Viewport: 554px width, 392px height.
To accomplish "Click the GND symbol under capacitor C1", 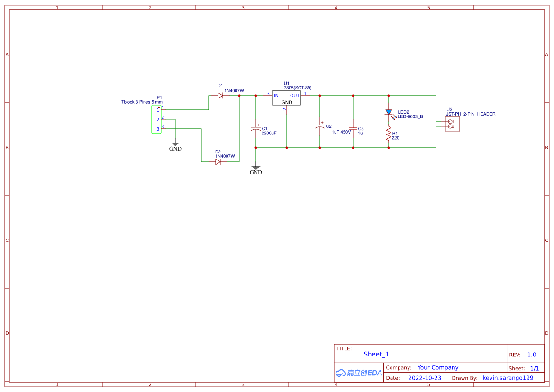I will click(x=256, y=167).
